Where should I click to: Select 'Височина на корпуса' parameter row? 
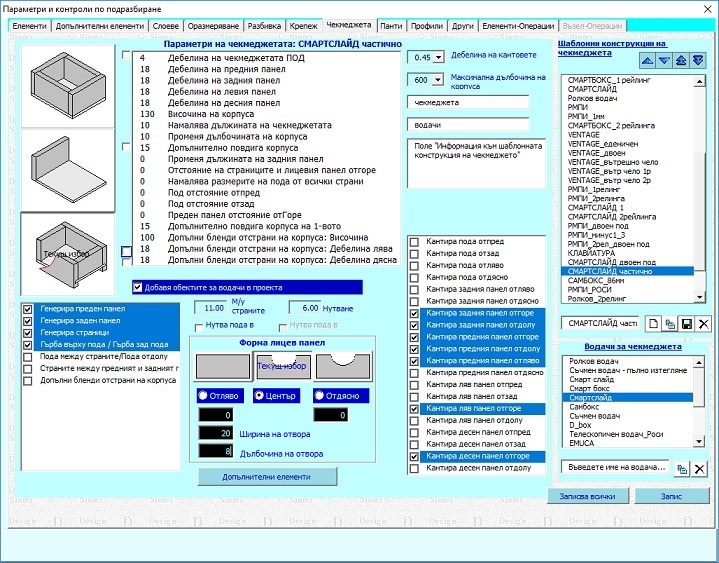pyautogui.click(x=266, y=114)
